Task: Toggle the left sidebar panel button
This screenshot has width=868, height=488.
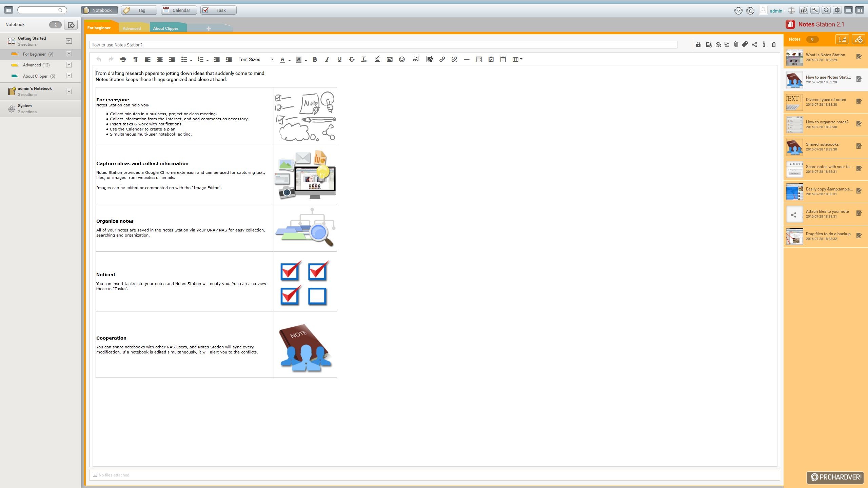Action: (x=8, y=10)
